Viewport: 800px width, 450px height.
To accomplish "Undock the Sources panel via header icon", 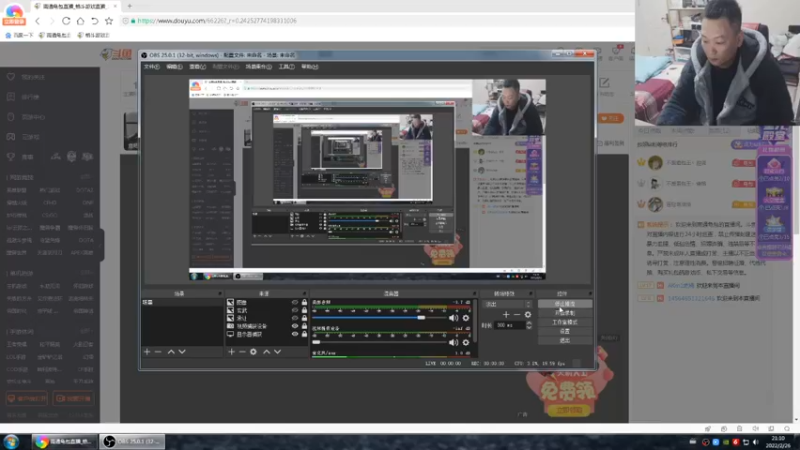I will click(x=305, y=294).
